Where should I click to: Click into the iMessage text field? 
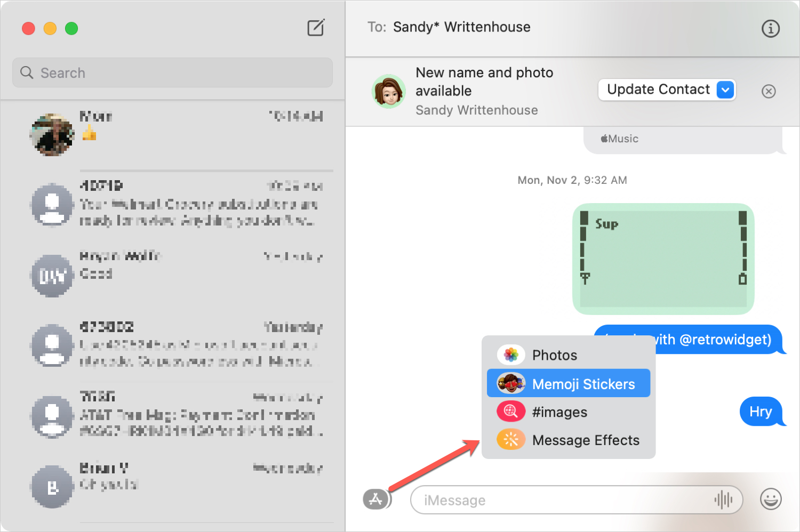[x=576, y=499]
